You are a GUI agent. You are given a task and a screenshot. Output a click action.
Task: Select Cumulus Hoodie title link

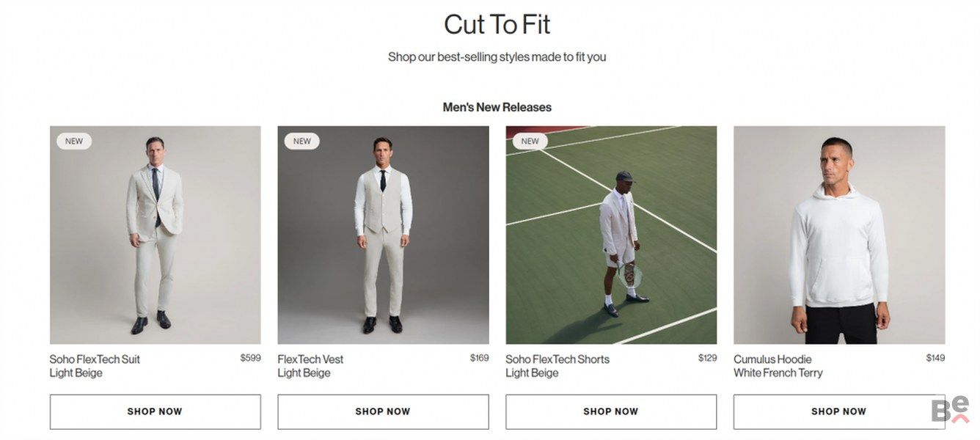coord(772,359)
